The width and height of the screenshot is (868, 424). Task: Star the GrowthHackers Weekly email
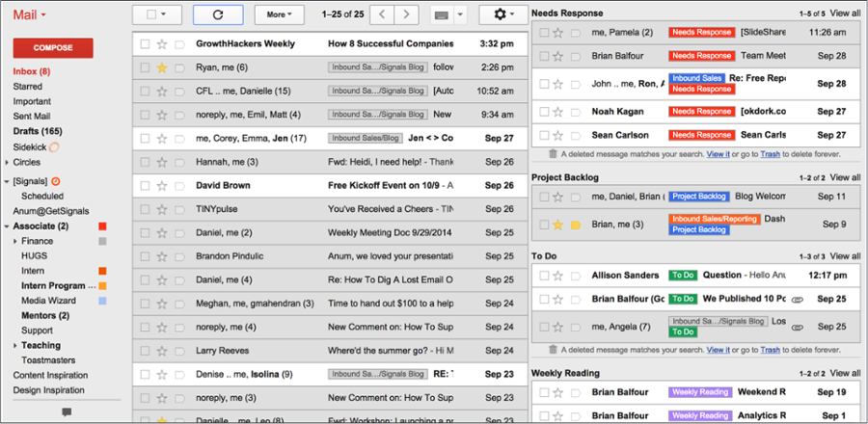point(162,44)
